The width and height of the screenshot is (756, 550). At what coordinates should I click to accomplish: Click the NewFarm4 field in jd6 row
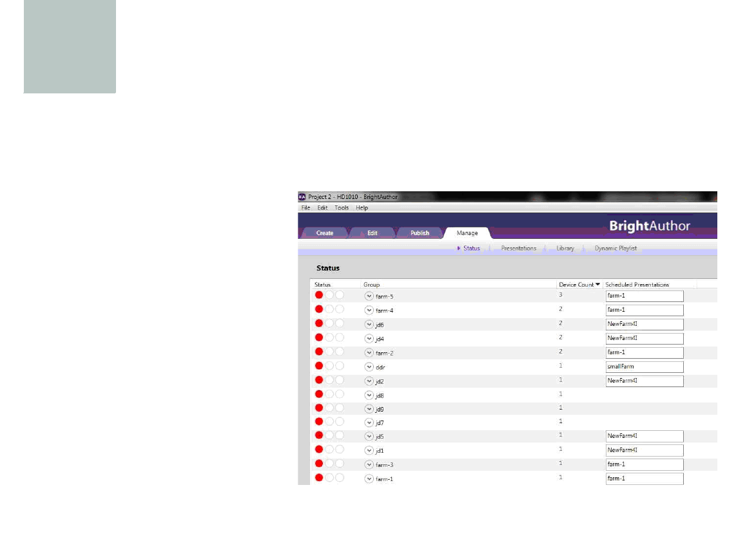pos(645,324)
